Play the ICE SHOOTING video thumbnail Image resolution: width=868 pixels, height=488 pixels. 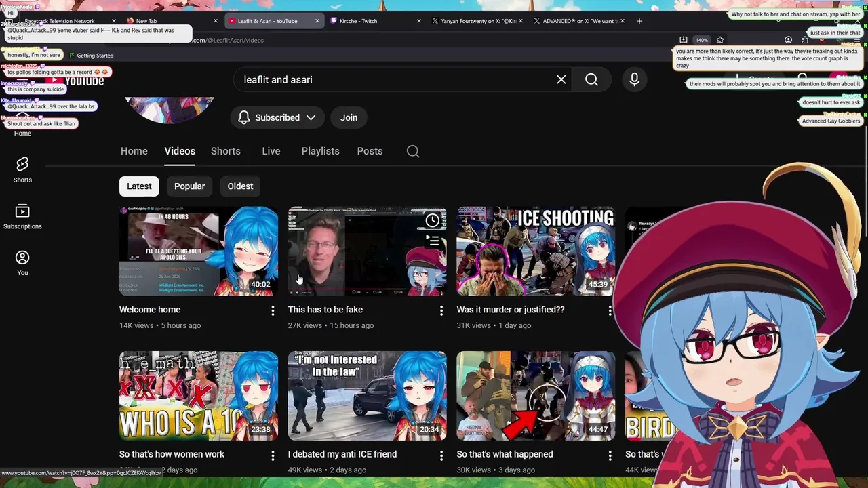(x=536, y=251)
